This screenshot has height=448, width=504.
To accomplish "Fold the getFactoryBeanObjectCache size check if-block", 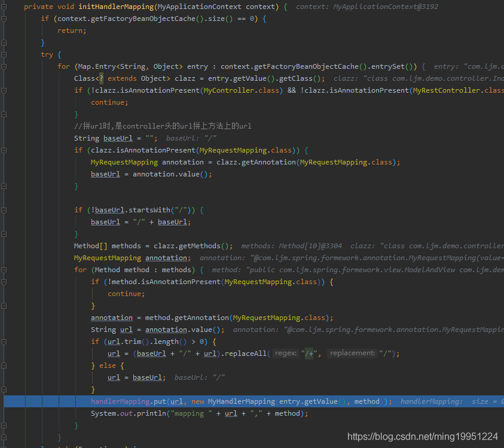I will click(x=4, y=19).
